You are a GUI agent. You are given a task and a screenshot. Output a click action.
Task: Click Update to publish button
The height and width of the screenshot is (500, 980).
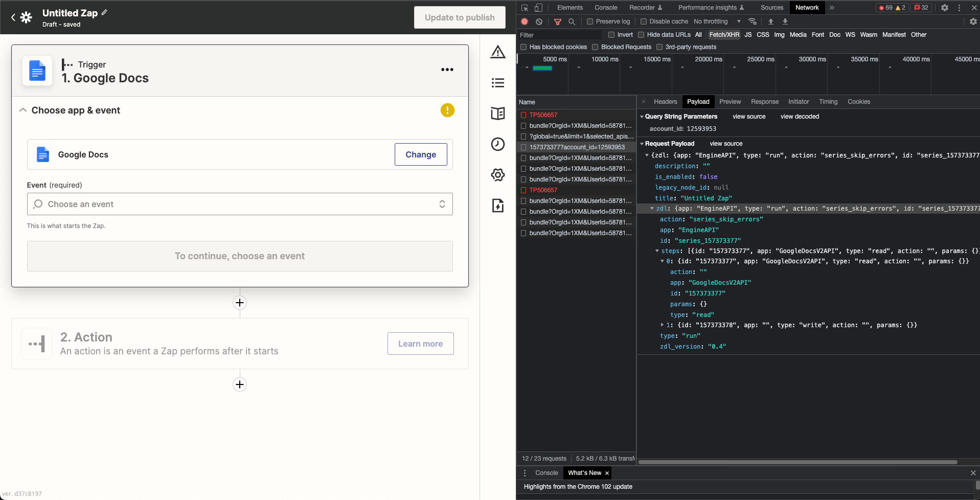[x=460, y=17]
